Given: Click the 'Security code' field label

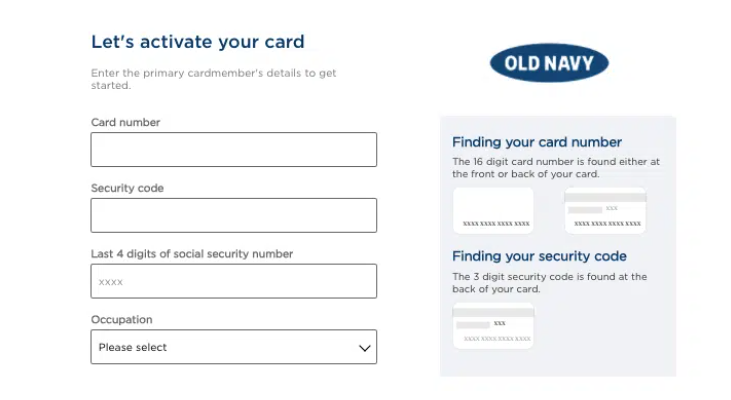Looking at the screenshot, I should (127, 188).
